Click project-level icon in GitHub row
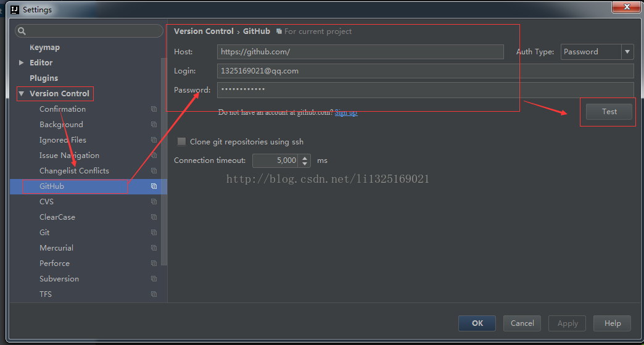This screenshot has height=345, width=644. tap(154, 186)
